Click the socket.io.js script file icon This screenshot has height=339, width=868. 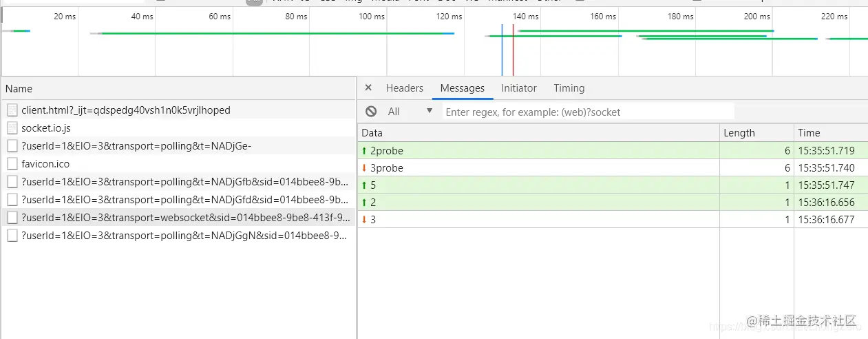click(x=12, y=127)
